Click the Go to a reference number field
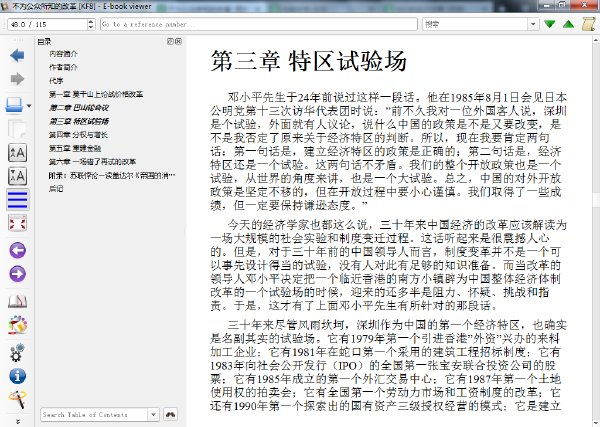Image resolution: width=600 pixels, height=427 pixels. click(259, 24)
